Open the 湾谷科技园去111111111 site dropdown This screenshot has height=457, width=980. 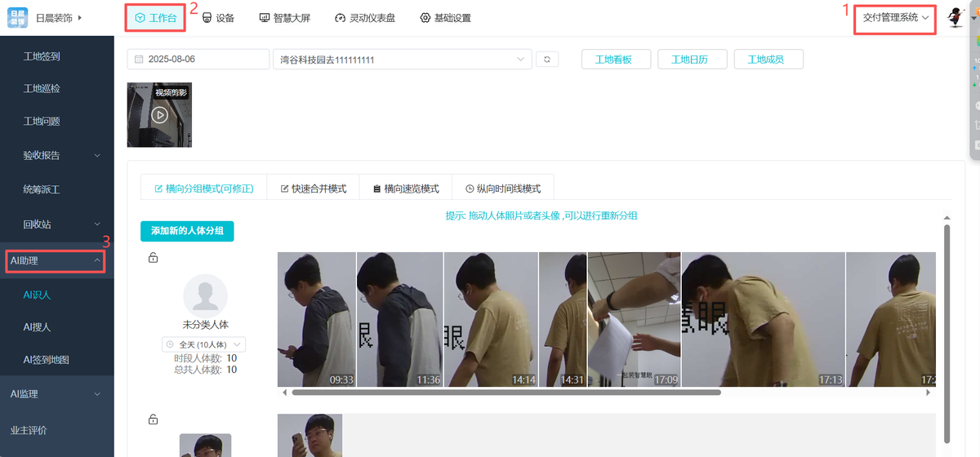[x=403, y=60]
